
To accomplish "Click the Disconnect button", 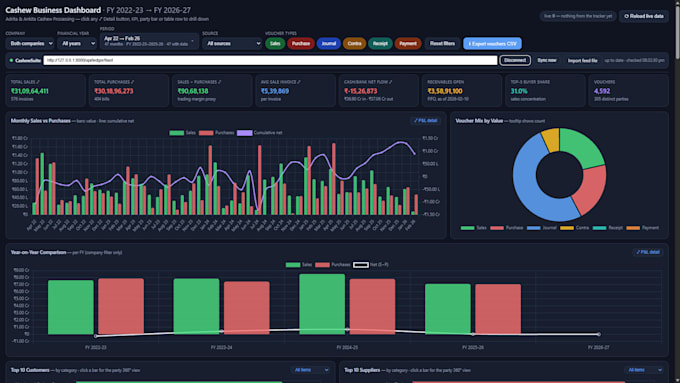I will click(x=515, y=60).
